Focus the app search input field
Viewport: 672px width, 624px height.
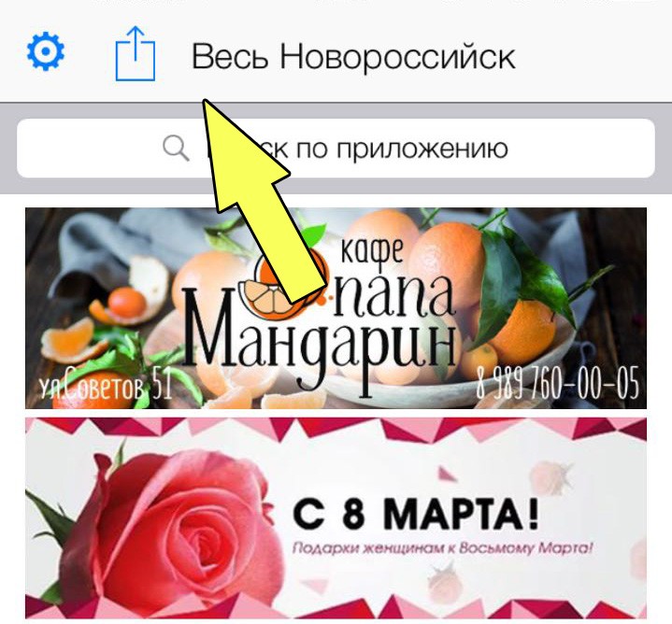point(336,149)
